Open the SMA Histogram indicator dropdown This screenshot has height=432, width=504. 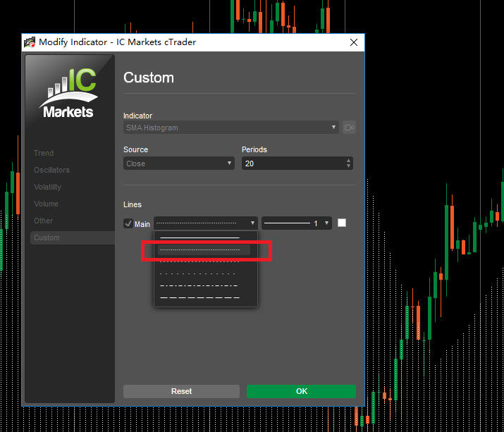[x=231, y=128]
